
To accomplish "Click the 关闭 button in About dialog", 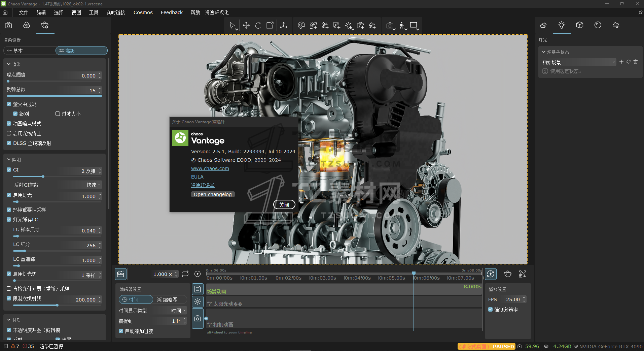I will point(284,205).
